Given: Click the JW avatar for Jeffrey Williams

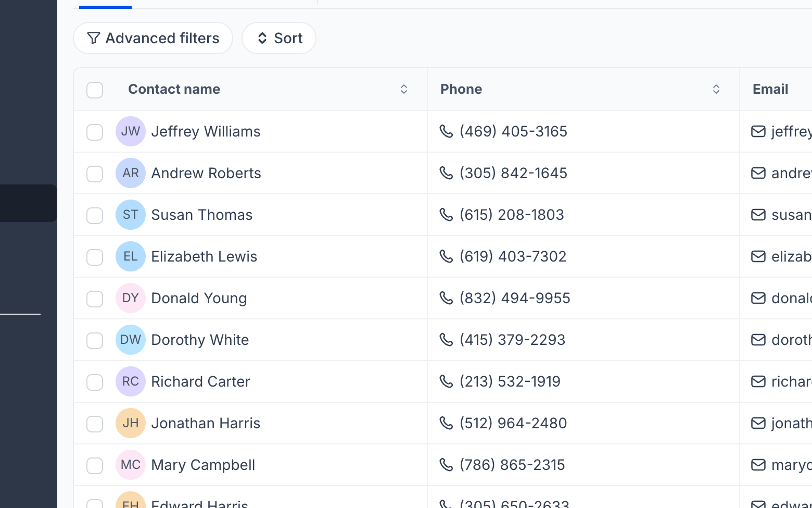Looking at the screenshot, I should [x=131, y=131].
